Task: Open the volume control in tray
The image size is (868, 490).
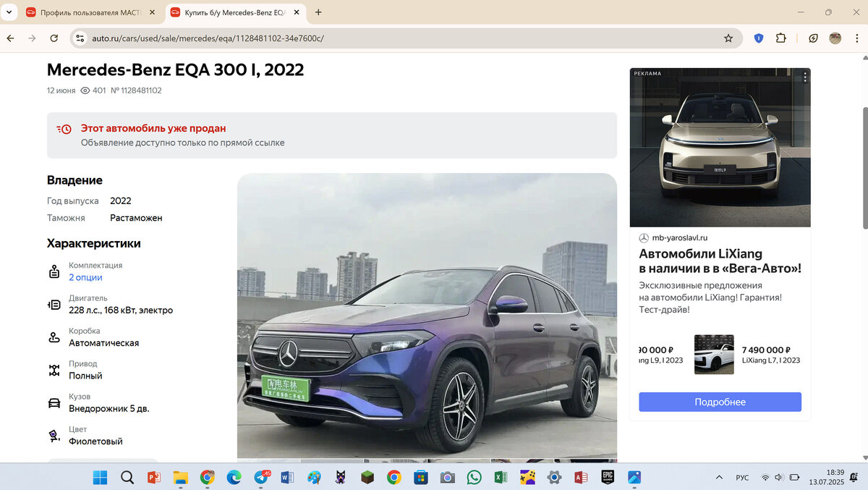Action: click(779, 478)
